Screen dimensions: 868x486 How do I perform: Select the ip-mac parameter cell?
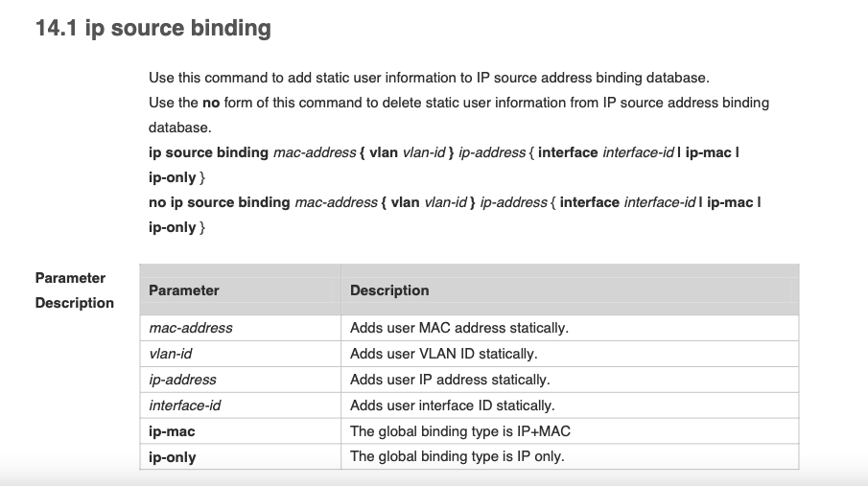172,431
